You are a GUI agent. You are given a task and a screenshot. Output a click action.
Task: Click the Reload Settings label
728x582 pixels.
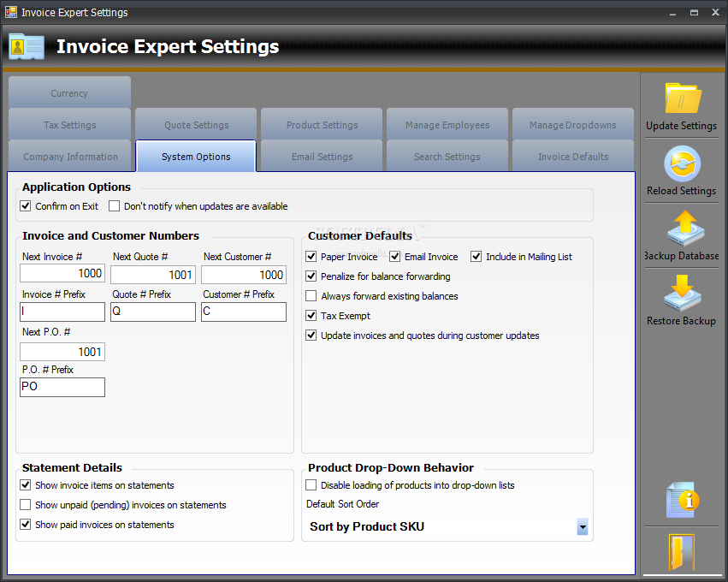681,191
